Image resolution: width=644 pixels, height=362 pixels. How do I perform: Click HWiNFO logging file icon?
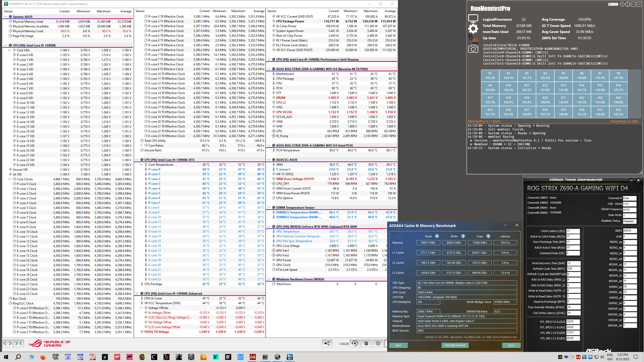(366, 343)
